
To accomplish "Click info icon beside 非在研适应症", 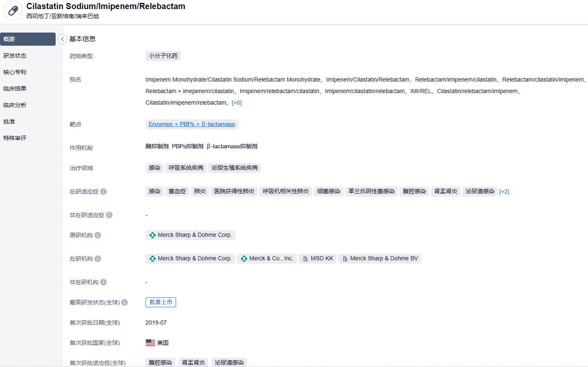I will point(109,215).
